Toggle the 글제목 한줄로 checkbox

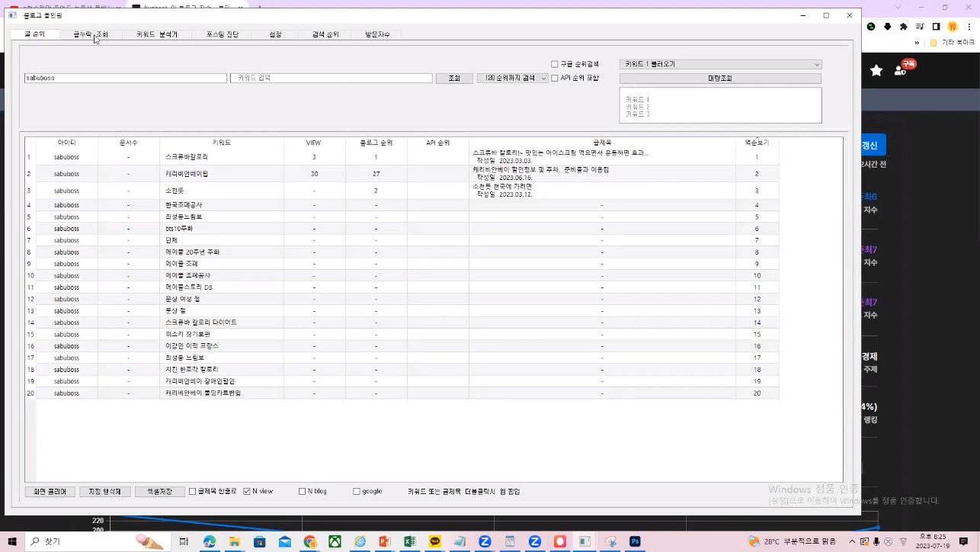click(192, 492)
